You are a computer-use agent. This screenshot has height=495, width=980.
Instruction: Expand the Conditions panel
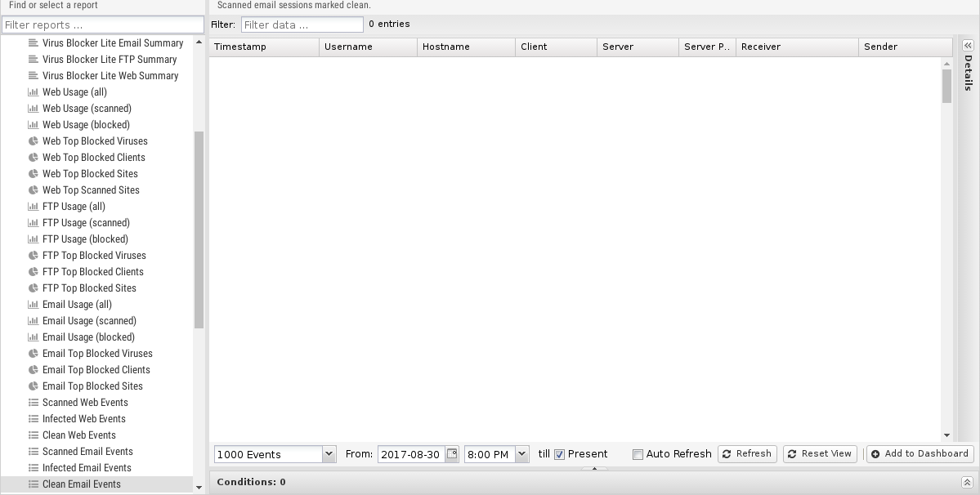(x=967, y=483)
